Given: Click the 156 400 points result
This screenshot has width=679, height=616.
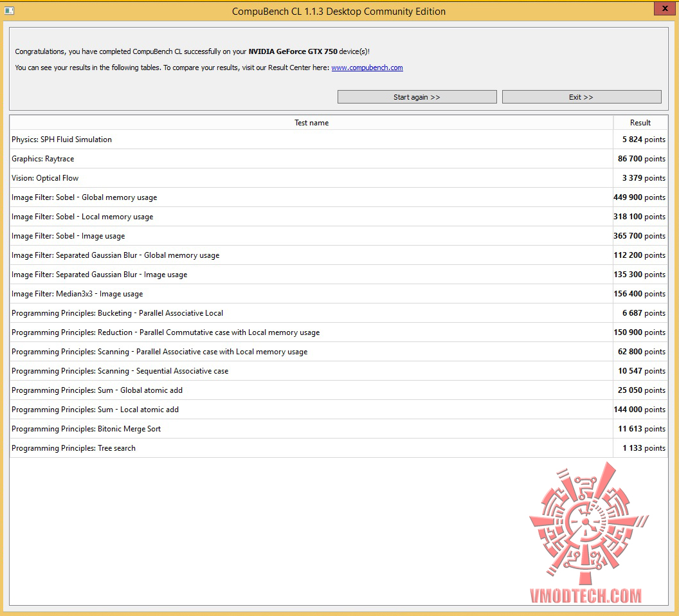Looking at the screenshot, I should (x=640, y=294).
